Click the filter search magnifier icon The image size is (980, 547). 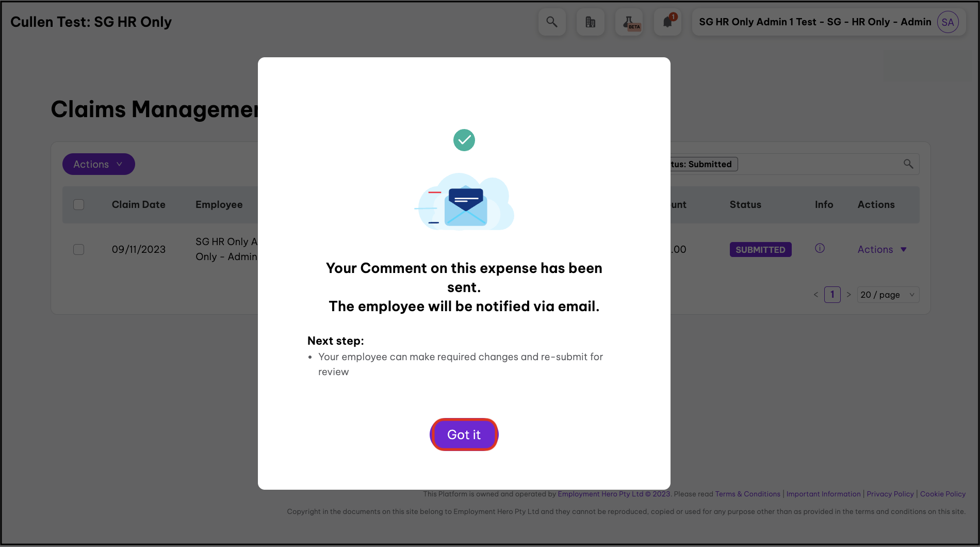click(908, 164)
